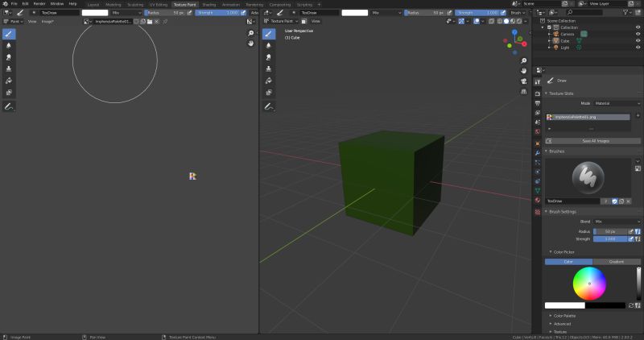Select Mask tool in 3D viewport toolbar
Screen dimensions: 644x340
[269, 93]
